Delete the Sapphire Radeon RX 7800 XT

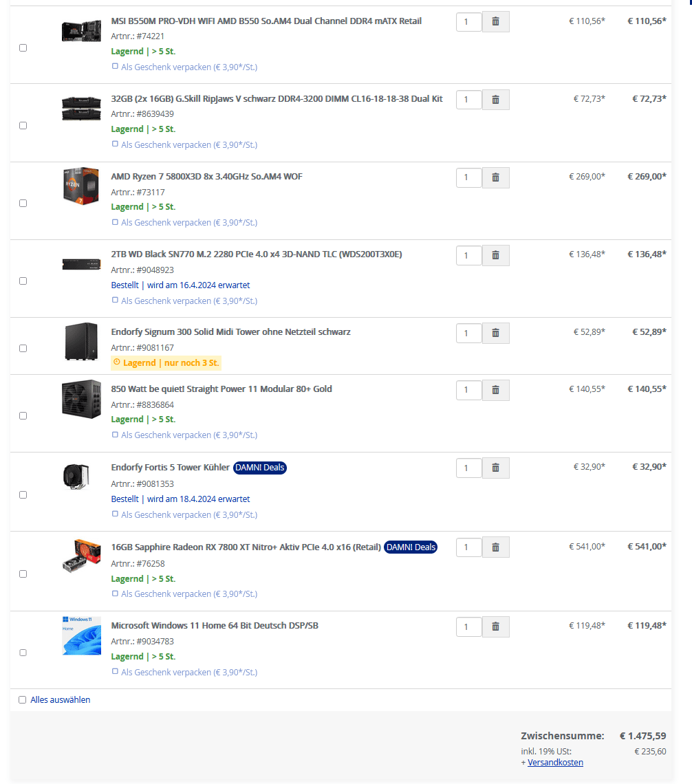pyautogui.click(x=495, y=547)
